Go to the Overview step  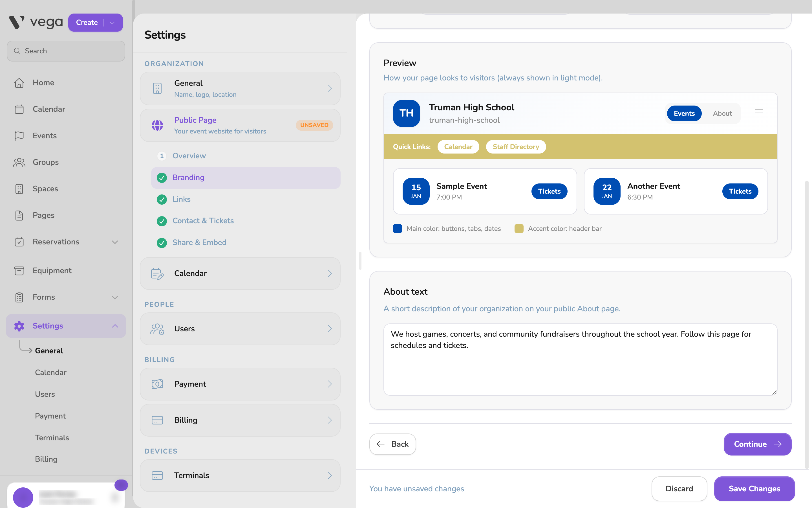tap(246, 156)
